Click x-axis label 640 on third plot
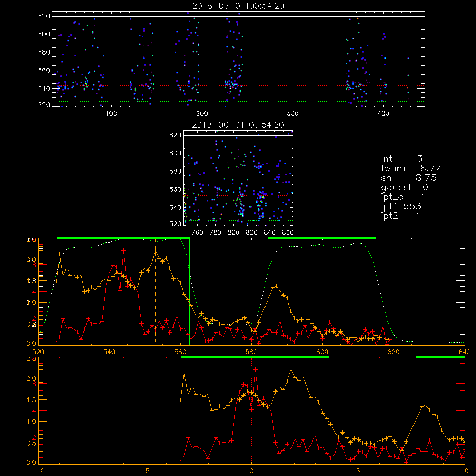476x476 pixels. click(x=465, y=352)
